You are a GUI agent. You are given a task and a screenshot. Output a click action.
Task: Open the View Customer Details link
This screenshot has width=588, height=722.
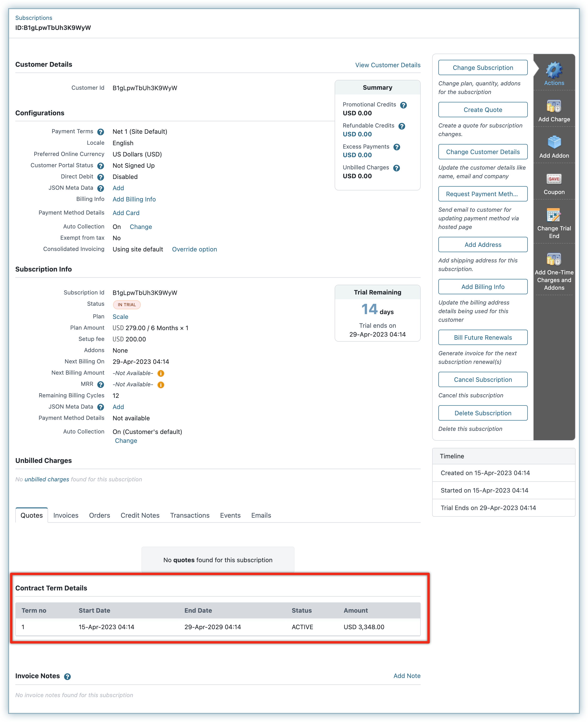point(387,65)
